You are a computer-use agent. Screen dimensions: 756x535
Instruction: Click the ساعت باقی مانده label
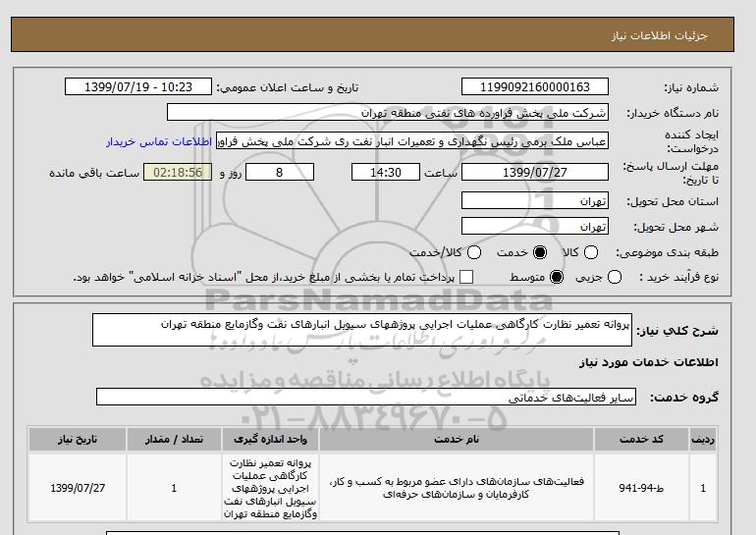[94, 173]
